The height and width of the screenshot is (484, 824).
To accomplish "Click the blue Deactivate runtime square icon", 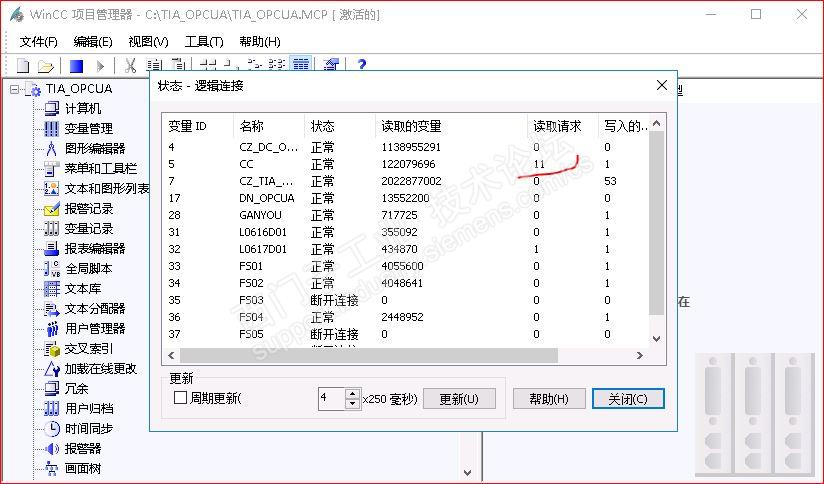I will 77,66.
